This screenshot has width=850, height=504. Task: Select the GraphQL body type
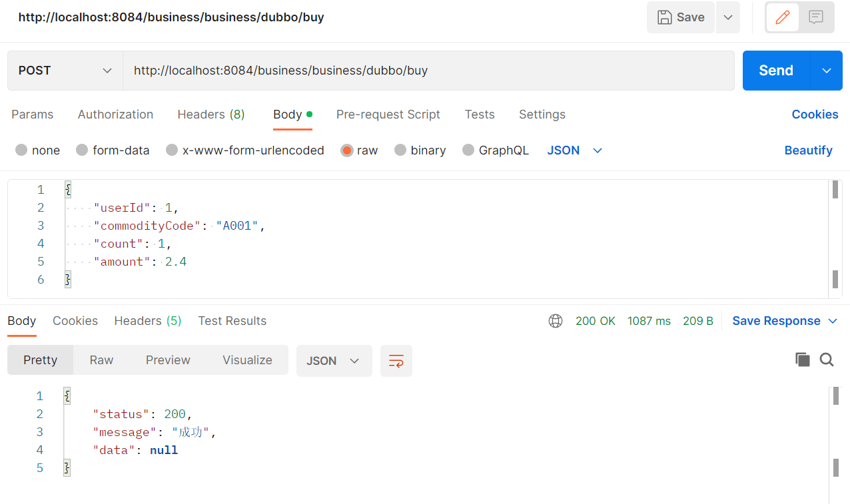[x=496, y=150]
